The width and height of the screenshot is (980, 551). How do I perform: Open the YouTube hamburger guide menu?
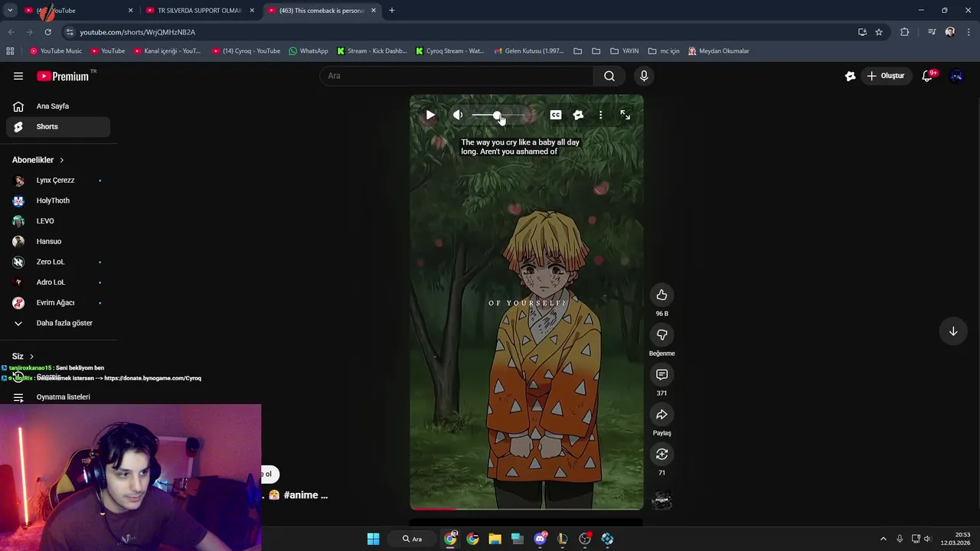[x=18, y=76]
